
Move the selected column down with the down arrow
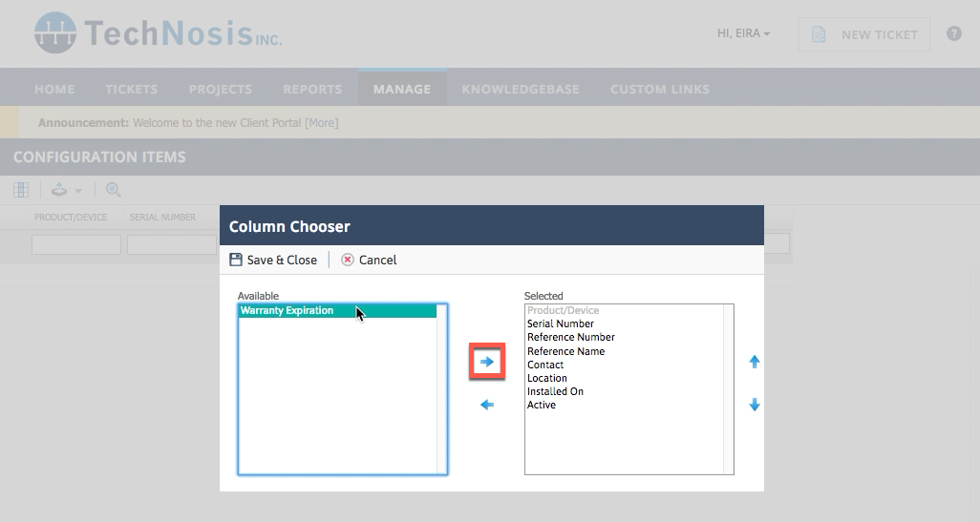point(755,405)
